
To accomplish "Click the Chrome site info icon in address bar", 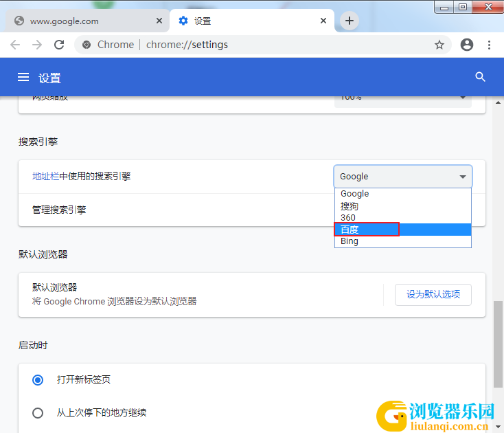I will pyautogui.click(x=87, y=45).
